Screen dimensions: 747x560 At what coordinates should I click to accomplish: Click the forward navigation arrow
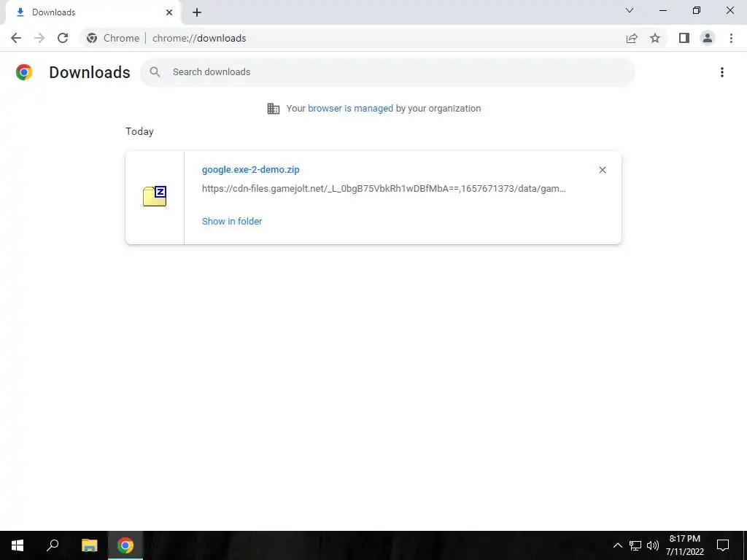click(x=39, y=38)
